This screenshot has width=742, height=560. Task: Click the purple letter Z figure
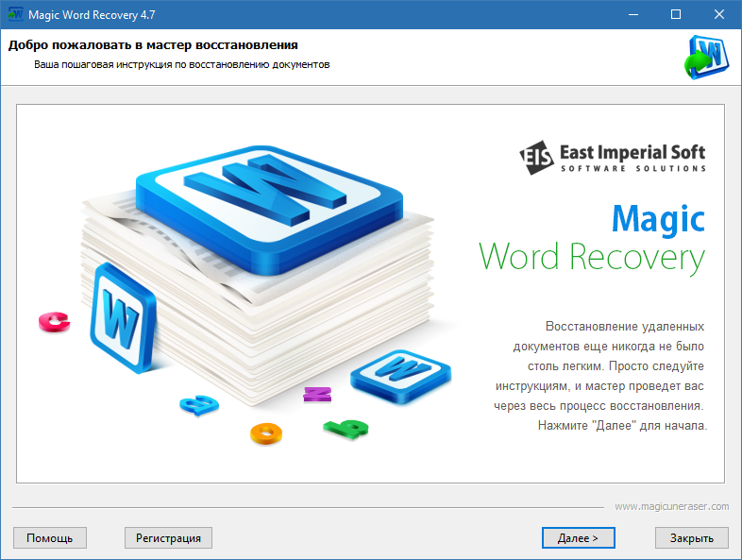(x=317, y=395)
